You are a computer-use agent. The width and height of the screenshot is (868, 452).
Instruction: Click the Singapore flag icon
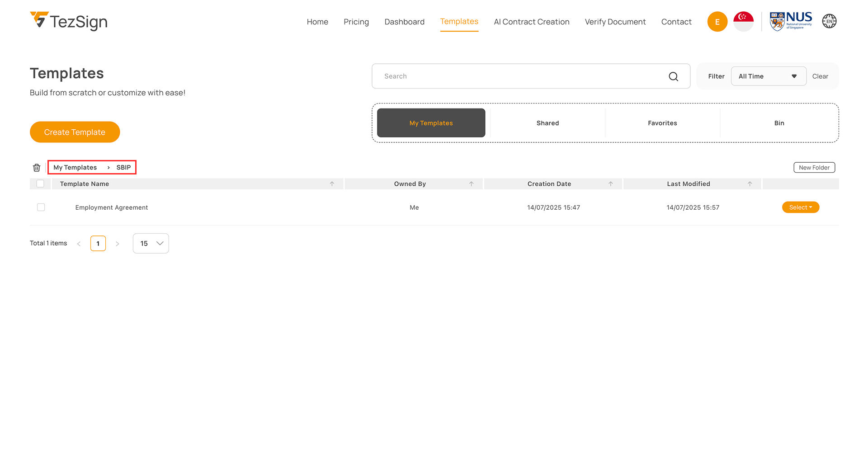click(743, 22)
